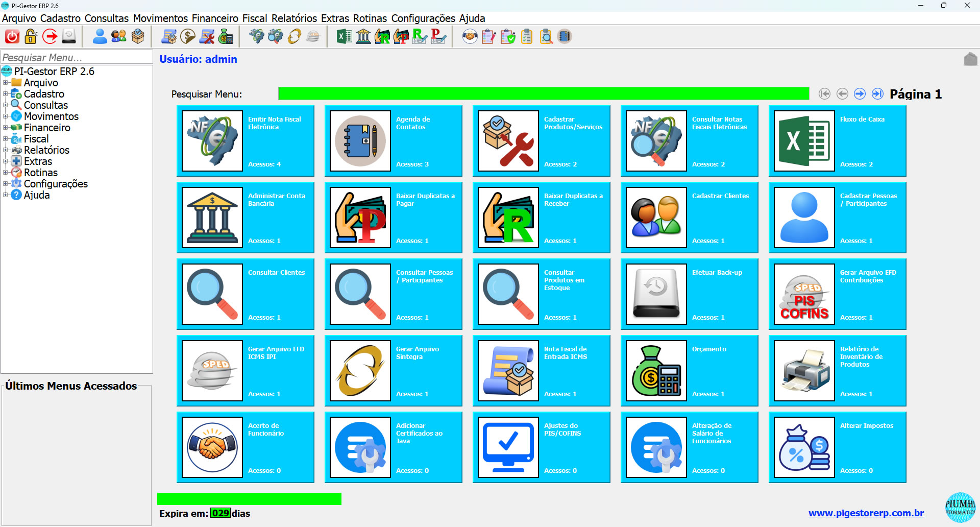Click the home icon at top right
Screen dimensions: 980x527
(x=970, y=59)
